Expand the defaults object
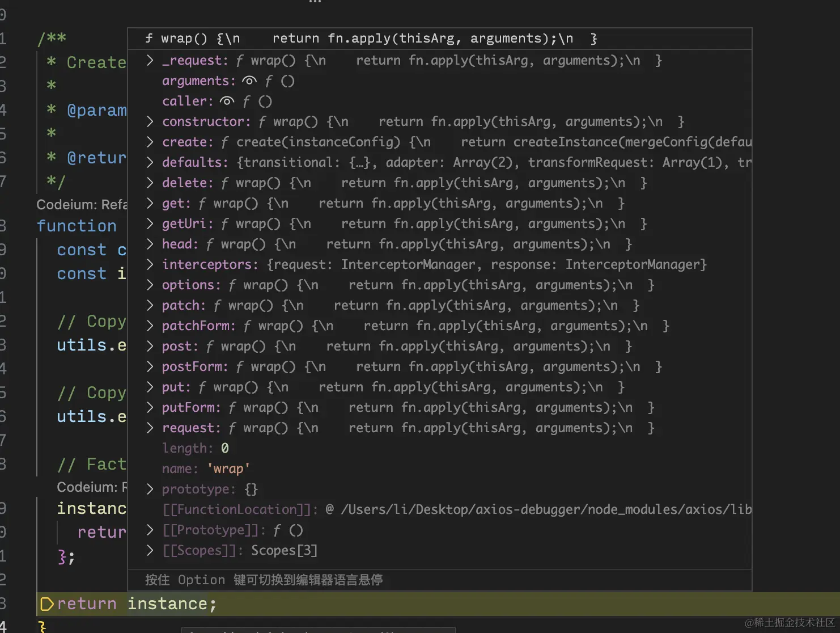840x633 pixels. tap(150, 163)
